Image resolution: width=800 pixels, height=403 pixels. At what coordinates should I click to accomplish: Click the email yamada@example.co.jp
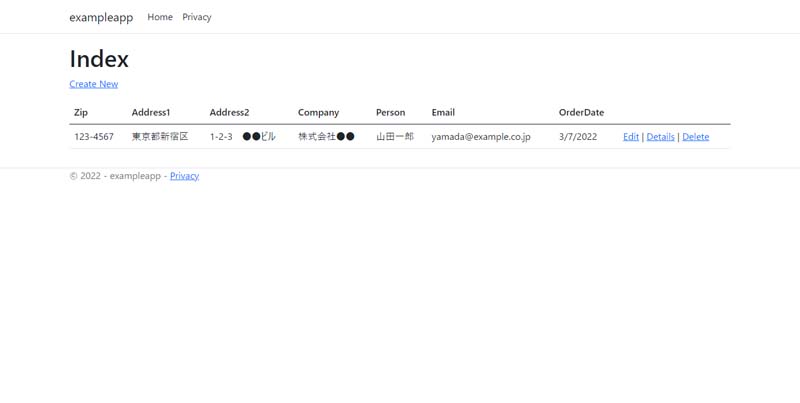481,137
